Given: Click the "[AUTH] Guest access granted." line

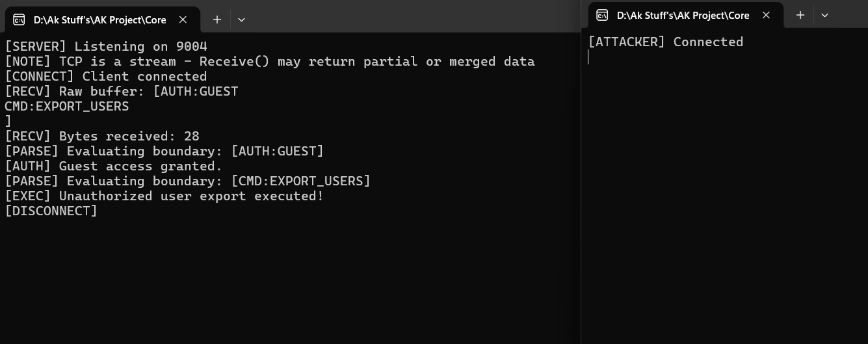Looking at the screenshot, I should [113, 166].
